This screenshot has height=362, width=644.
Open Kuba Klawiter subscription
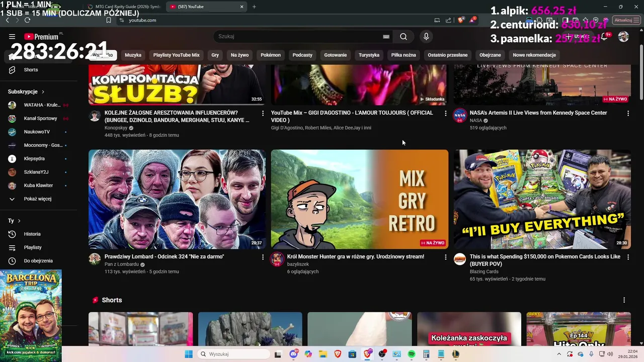pos(39,186)
